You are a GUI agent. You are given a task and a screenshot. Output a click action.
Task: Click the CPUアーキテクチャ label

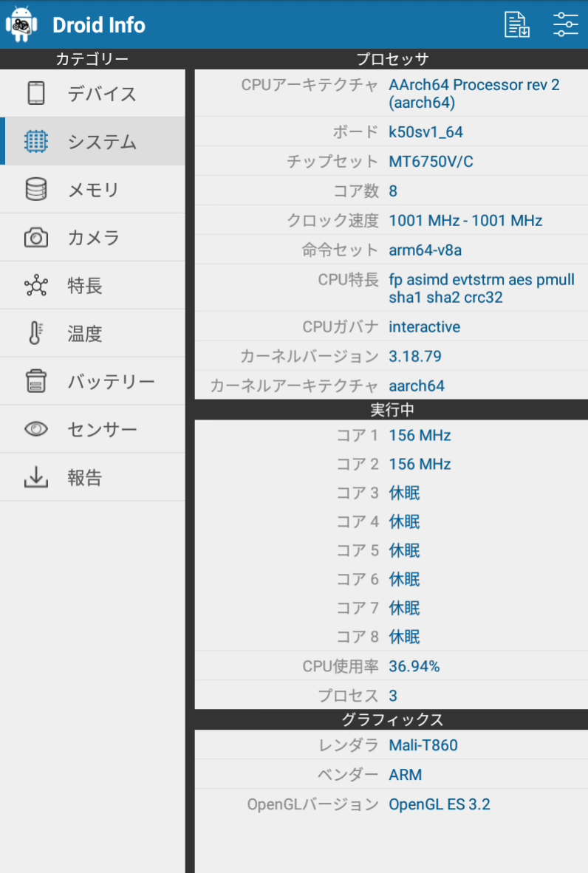310,85
